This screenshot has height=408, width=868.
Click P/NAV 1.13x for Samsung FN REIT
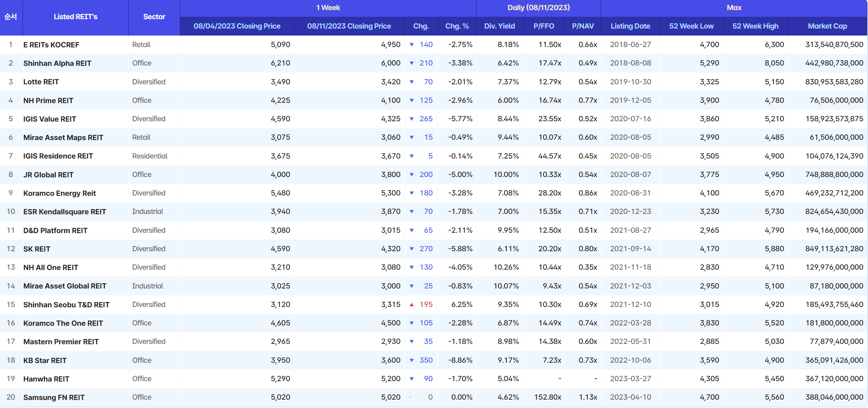click(588, 397)
